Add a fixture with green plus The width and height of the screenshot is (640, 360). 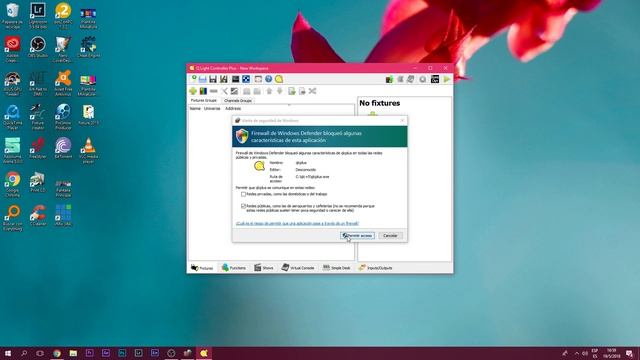[x=193, y=91]
